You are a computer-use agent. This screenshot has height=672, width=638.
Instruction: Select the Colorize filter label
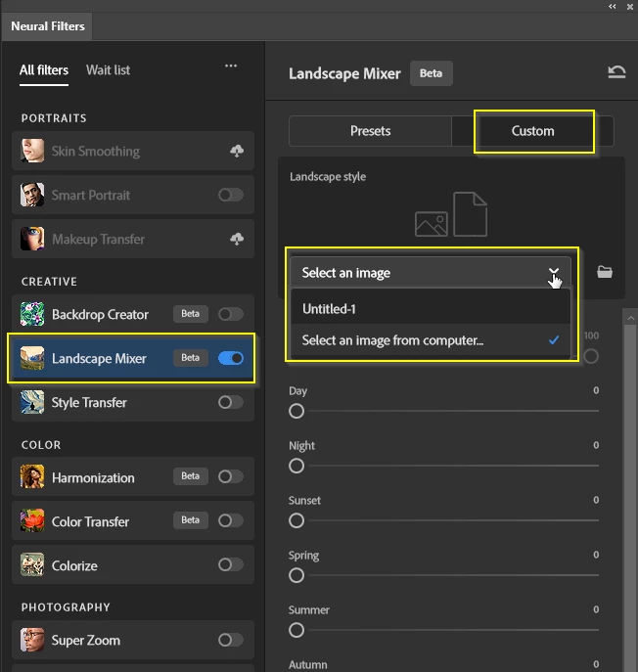(x=74, y=565)
